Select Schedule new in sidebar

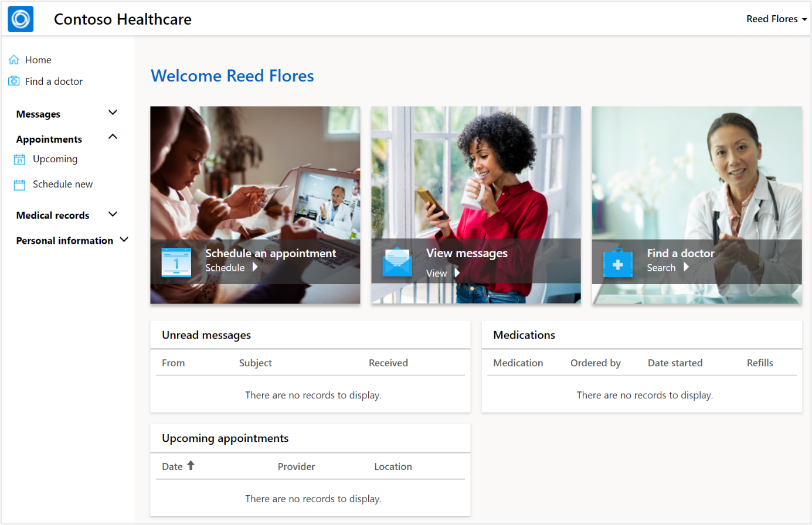(63, 185)
